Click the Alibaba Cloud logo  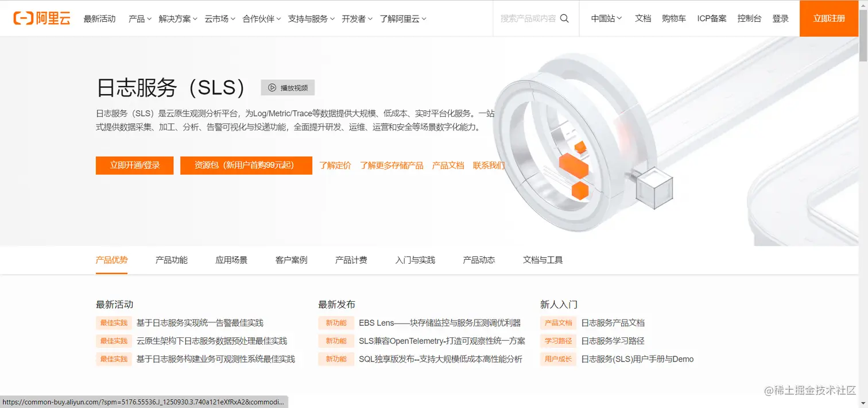pyautogui.click(x=42, y=18)
